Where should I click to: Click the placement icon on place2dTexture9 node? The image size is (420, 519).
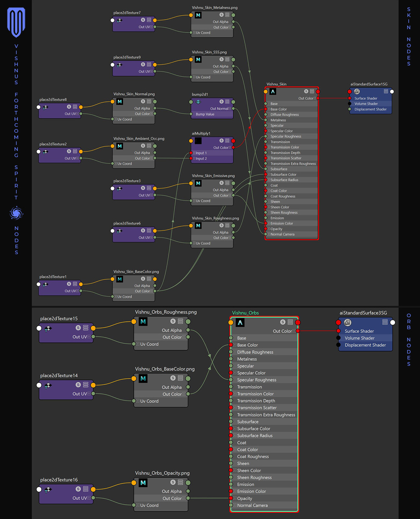click(119, 65)
